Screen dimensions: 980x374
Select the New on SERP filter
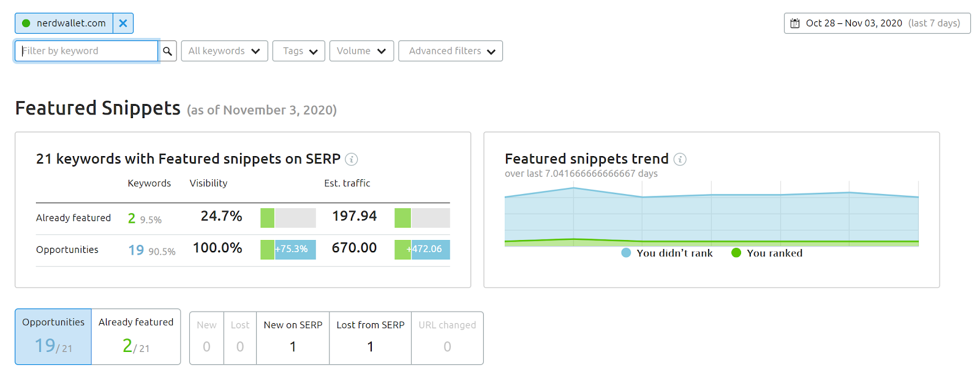(293, 338)
